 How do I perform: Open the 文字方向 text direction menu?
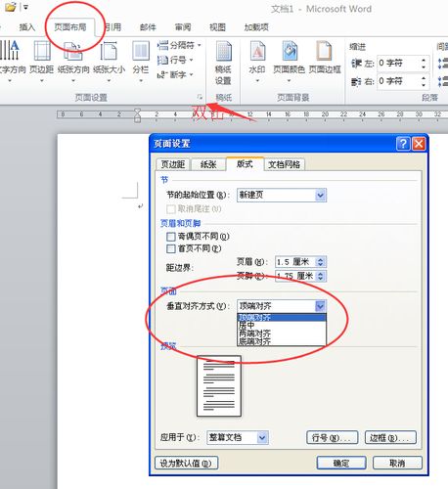[x=12, y=61]
